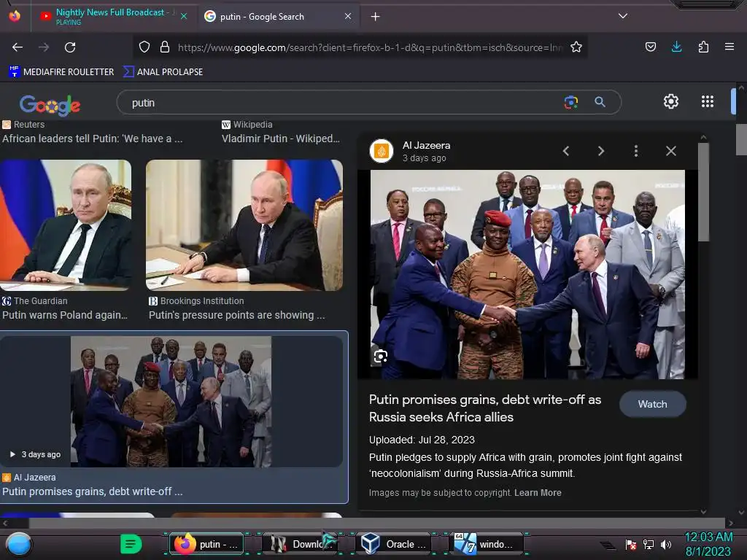Search inside image using the Lens overlay icon
This screenshot has height=560, width=747.
pyautogui.click(x=380, y=356)
